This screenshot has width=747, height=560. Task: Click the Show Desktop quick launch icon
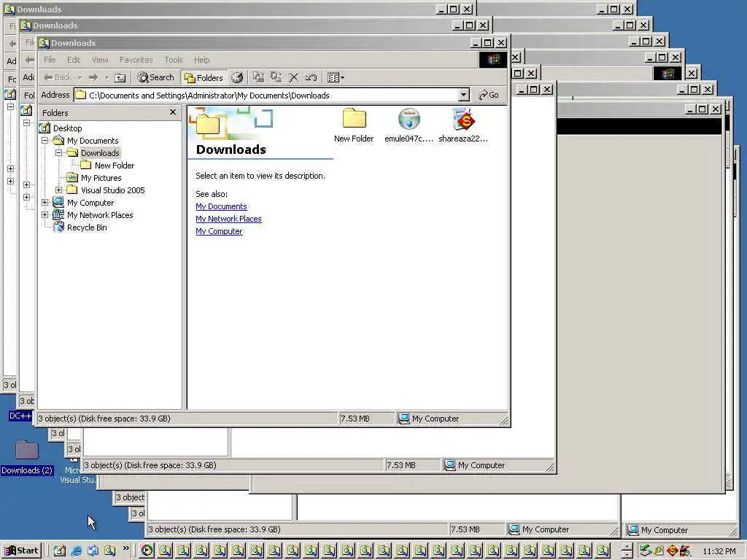[x=59, y=551]
